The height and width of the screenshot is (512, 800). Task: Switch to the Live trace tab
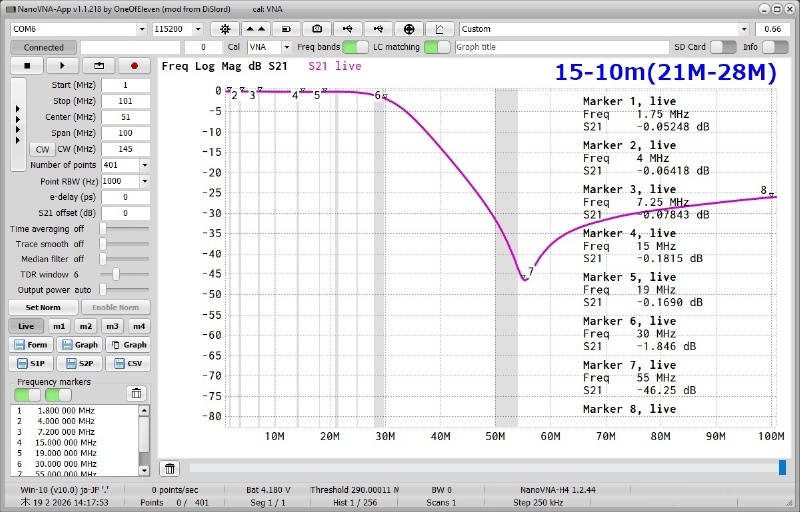tap(26, 326)
